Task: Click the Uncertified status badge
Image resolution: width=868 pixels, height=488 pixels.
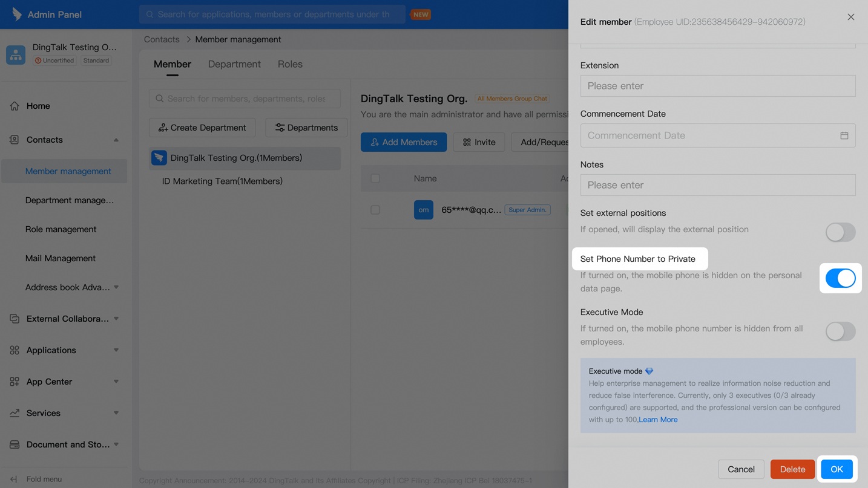Action: (54, 60)
